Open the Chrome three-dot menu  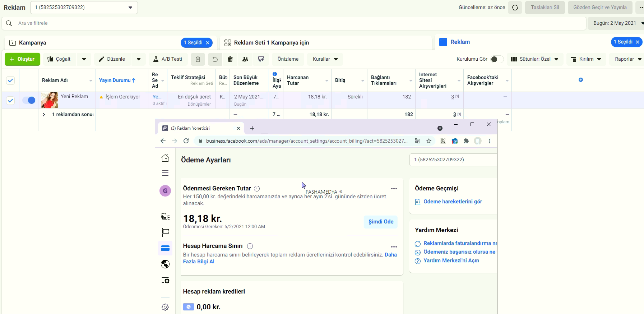pos(489,141)
